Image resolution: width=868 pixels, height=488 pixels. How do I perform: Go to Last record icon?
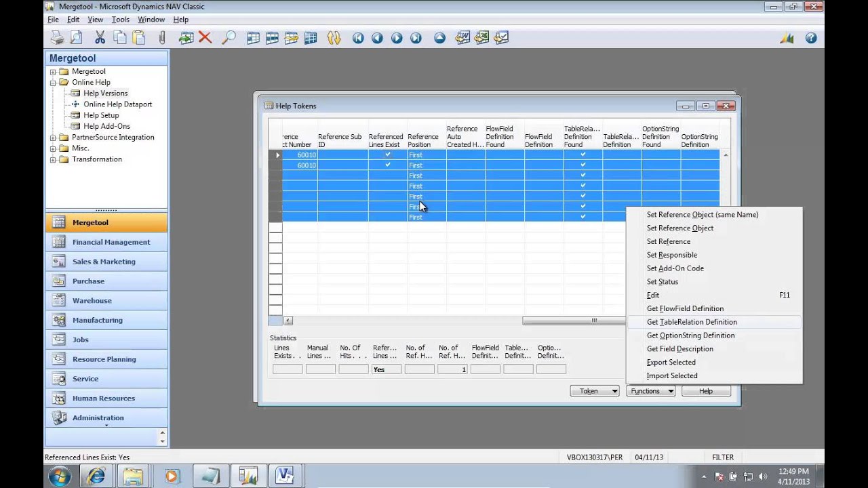[x=416, y=38]
